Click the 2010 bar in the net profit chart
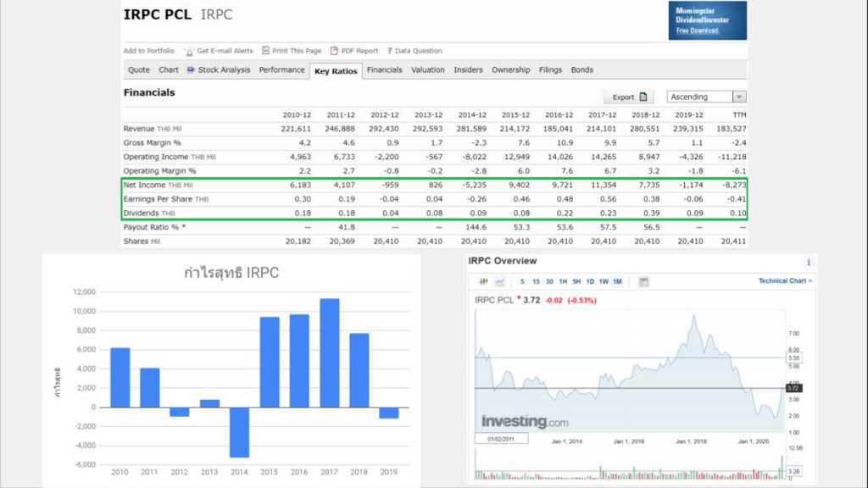868x488 pixels. [x=120, y=377]
